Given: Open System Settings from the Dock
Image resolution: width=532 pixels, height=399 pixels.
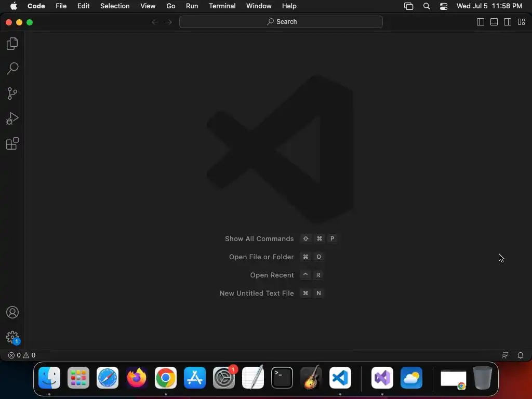Looking at the screenshot, I should point(224,378).
